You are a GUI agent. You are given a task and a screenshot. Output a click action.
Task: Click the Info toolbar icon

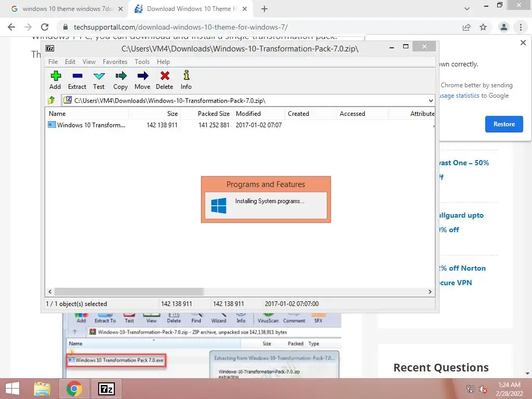[187, 75]
